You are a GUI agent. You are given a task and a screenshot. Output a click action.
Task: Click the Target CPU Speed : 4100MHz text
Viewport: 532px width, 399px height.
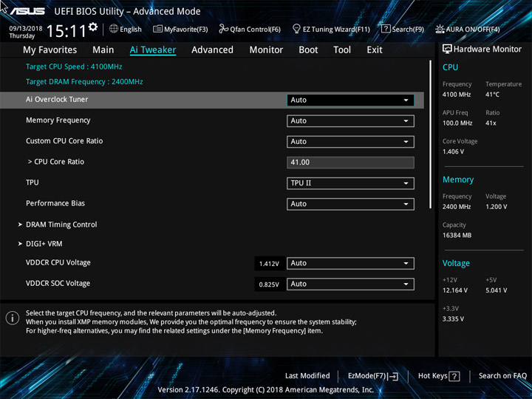point(74,66)
